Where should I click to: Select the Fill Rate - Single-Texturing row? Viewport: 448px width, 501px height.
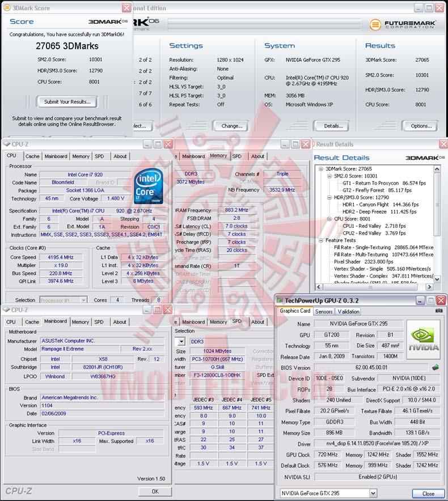383,247
